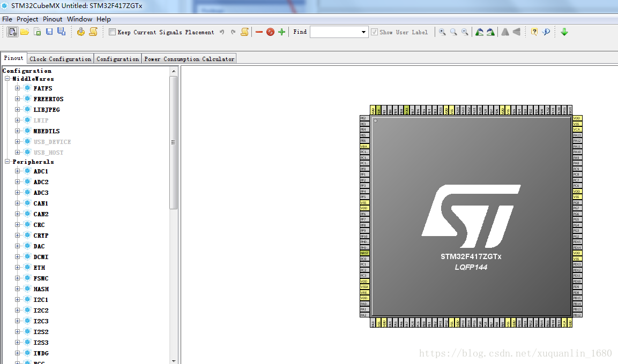
Task: Click the tree scrollbar down arrow
Action: [174, 360]
